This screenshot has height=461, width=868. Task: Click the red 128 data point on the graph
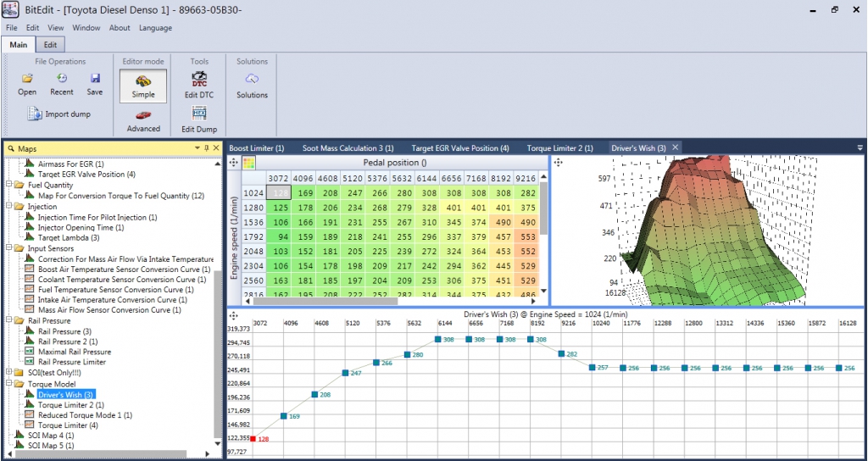(253, 439)
